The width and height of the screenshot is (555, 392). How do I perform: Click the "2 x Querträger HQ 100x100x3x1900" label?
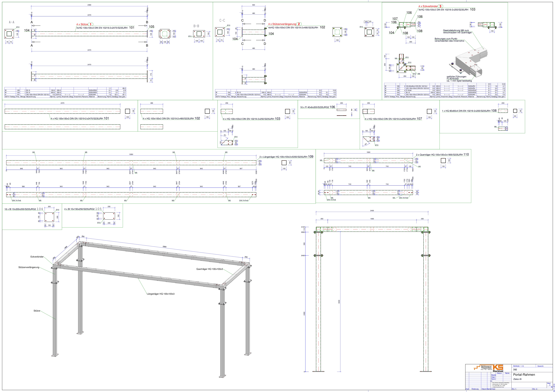(x=442, y=154)
